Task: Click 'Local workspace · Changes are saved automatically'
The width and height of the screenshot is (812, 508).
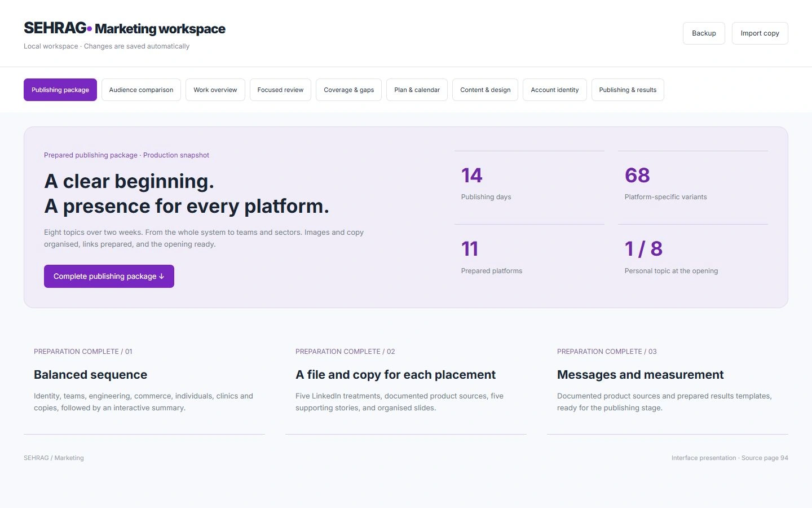Action: click(107, 46)
